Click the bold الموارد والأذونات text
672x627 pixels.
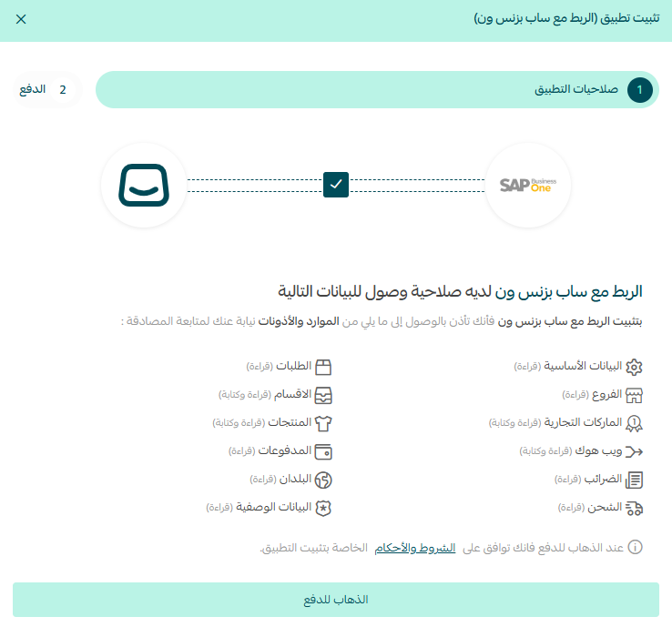pos(299,321)
